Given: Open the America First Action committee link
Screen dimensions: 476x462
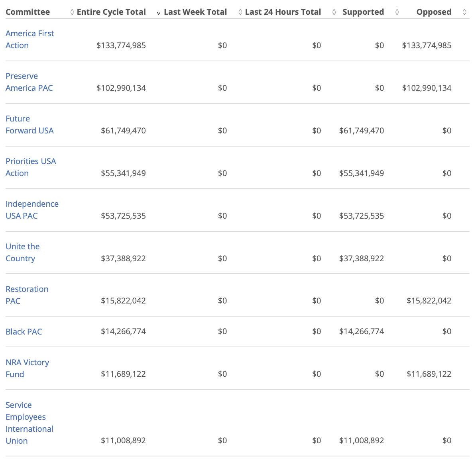Looking at the screenshot, I should tap(30, 39).
